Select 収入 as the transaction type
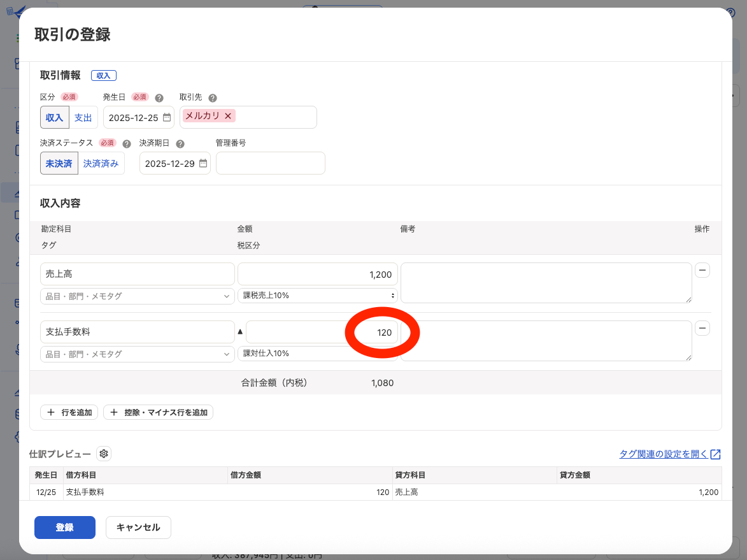 click(x=54, y=117)
